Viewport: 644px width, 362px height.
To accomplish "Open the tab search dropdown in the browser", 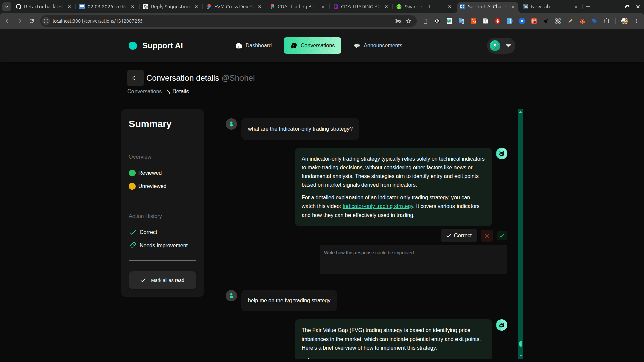I will (x=6, y=6).
